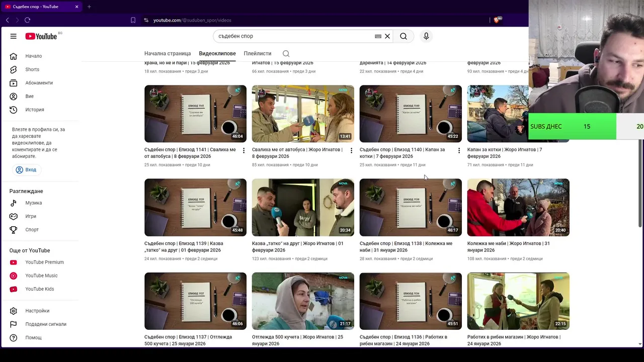Open YouTube Kids link
The width and height of the screenshot is (644, 362).
pyautogui.click(x=40, y=289)
